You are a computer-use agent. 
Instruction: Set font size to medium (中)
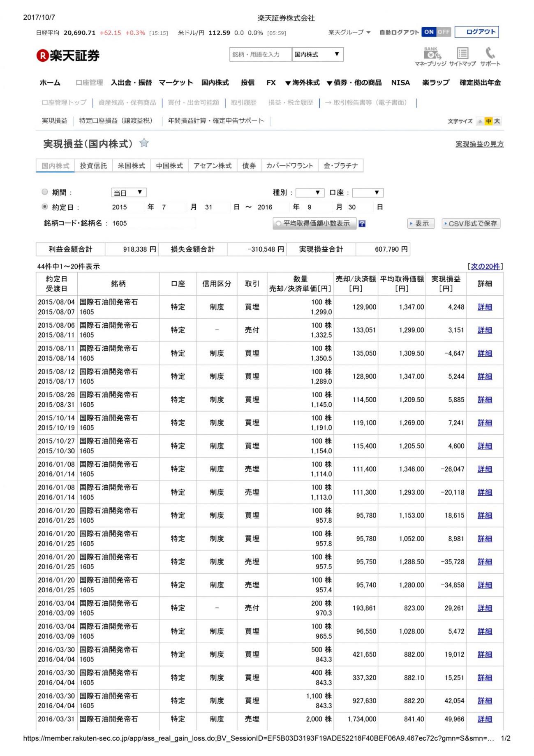tap(488, 121)
